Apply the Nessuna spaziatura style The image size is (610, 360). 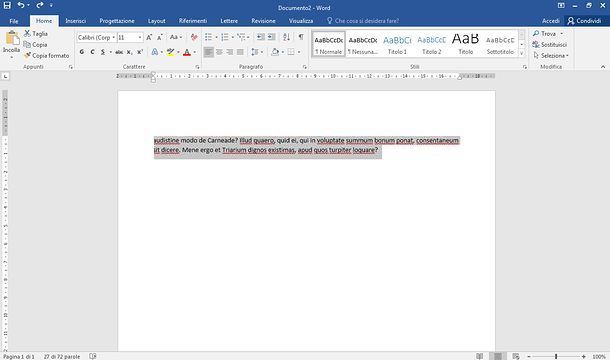pyautogui.click(x=363, y=44)
